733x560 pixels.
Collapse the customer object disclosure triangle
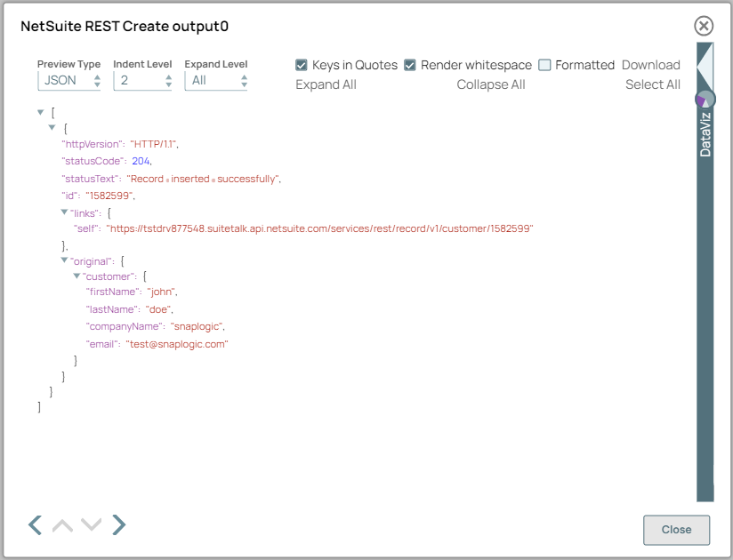tap(77, 276)
